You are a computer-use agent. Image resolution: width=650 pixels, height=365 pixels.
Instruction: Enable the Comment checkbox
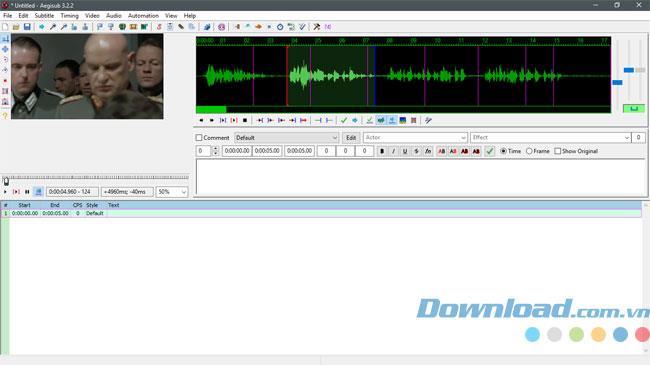coord(199,138)
